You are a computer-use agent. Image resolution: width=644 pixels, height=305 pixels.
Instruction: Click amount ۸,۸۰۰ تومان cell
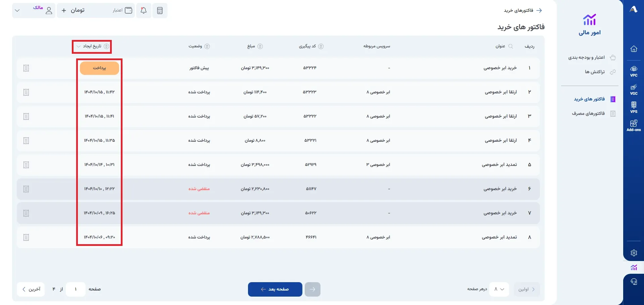click(x=255, y=140)
